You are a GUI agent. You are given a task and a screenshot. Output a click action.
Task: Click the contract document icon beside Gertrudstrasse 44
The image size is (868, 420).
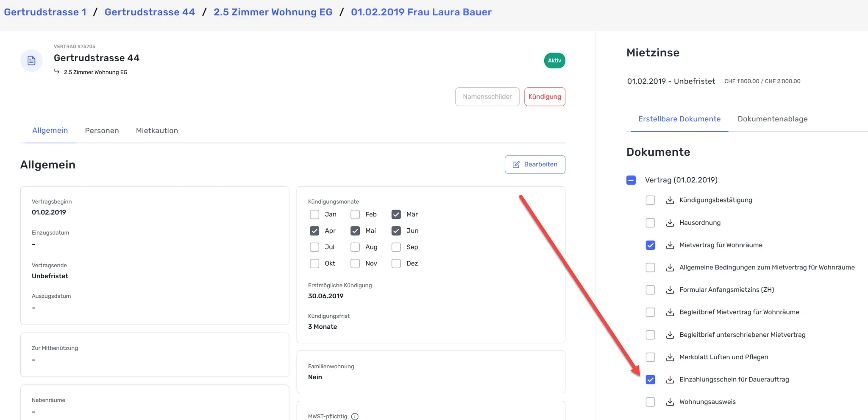(31, 61)
